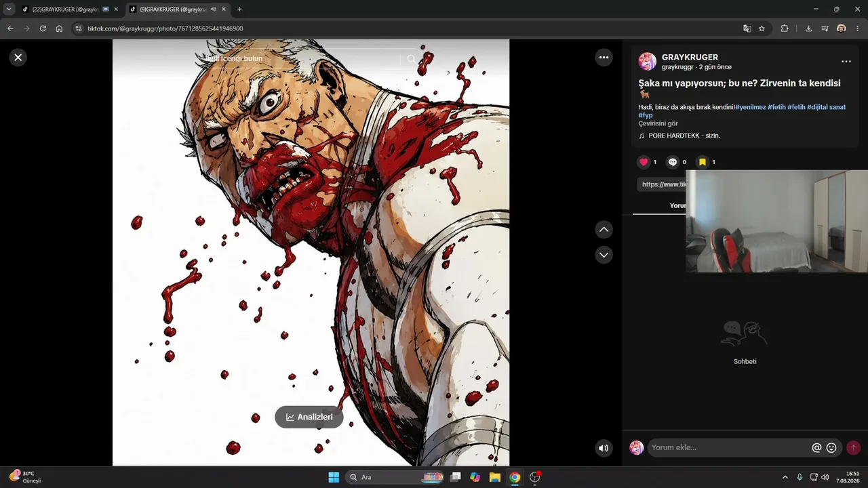Click the microphone icon in the system tray
Viewport: 868px width, 488px height.
point(800,477)
